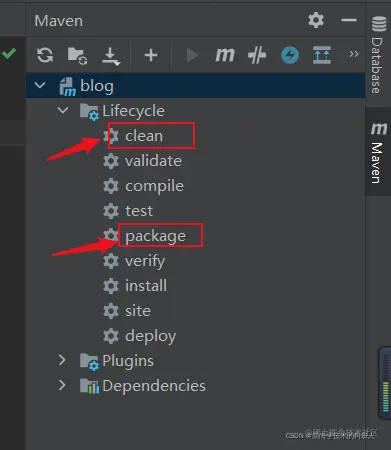Reload all Maven projects

[45, 55]
